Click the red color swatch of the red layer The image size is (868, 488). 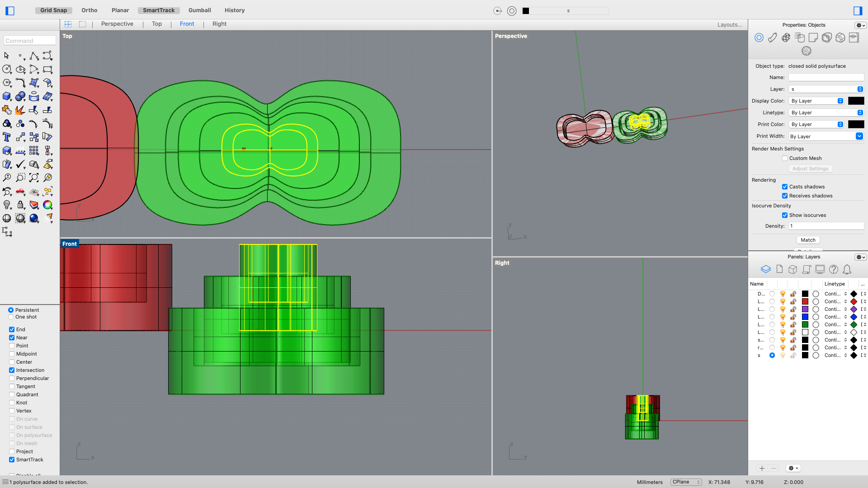tap(805, 301)
